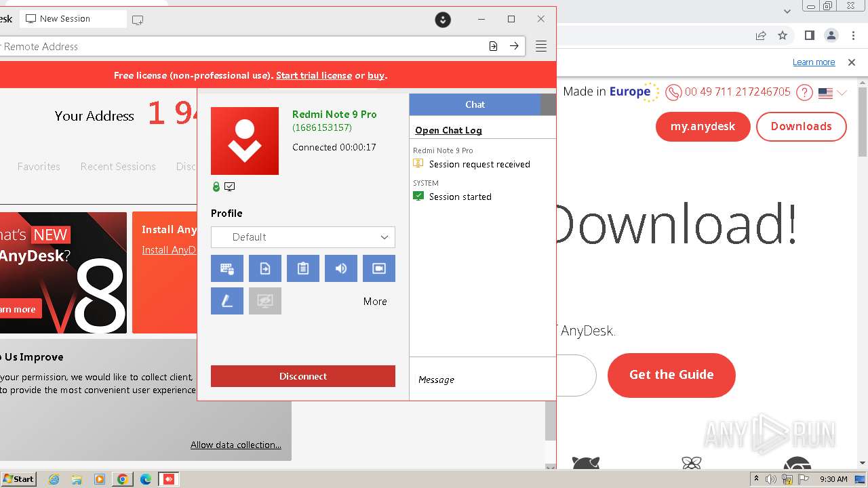Click Learn more link in browser infobar
This screenshot has width=868, height=488.
point(814,62)
